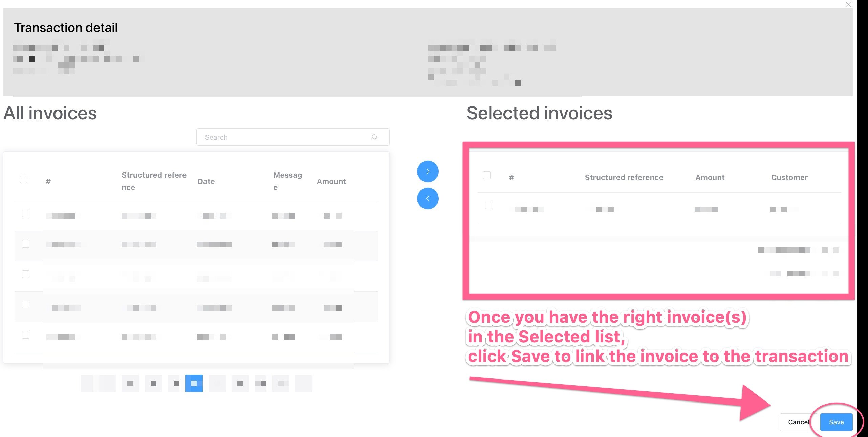
Task: Click the blue right-arrow to move invoices
Action: click(428, 171)
